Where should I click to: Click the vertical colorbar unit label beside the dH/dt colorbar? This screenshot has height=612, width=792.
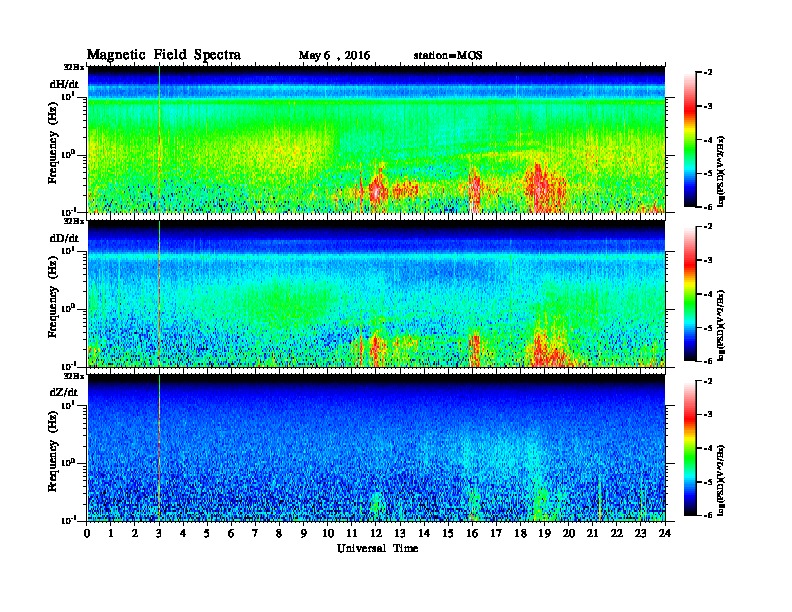pyautogui.click(x=720, y=171)
